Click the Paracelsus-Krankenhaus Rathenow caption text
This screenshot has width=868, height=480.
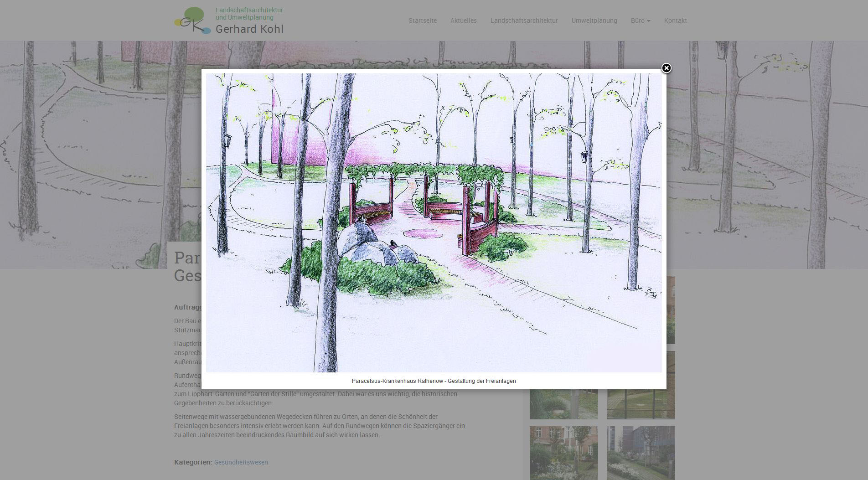[x=434, y=381]
